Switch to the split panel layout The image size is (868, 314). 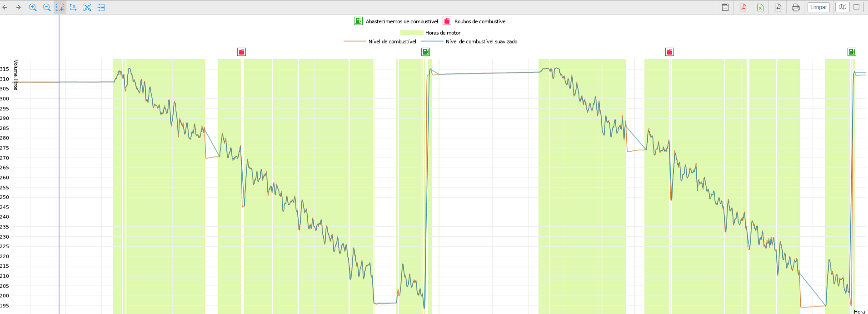point(857,7)
